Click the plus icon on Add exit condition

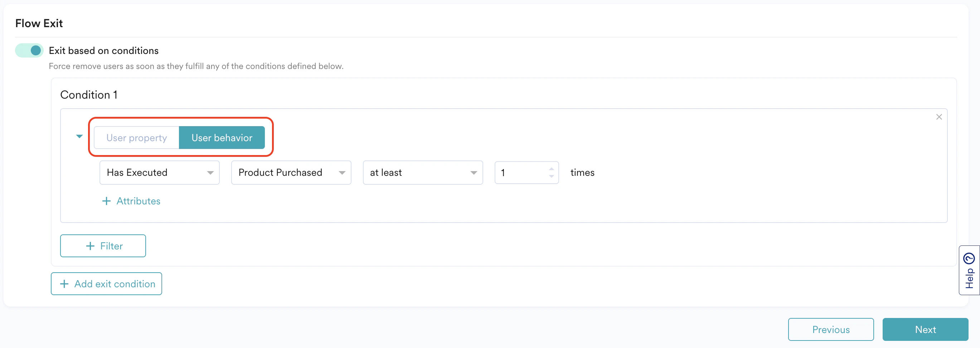tap(64, 284)
